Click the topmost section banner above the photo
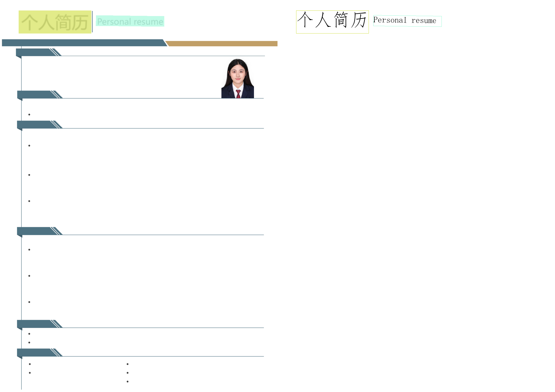555x392 pixels. (34, 52)
